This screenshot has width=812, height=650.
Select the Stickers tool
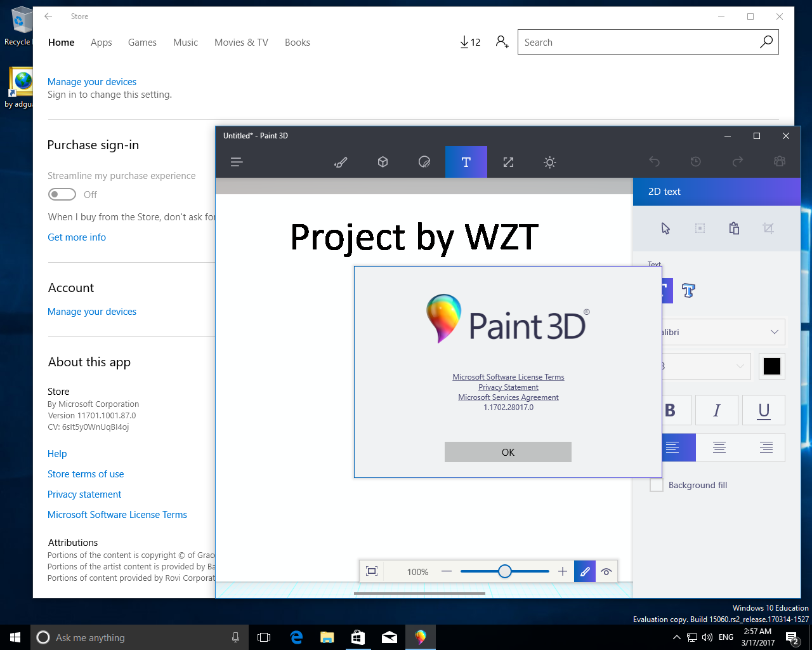pos(424,162)
